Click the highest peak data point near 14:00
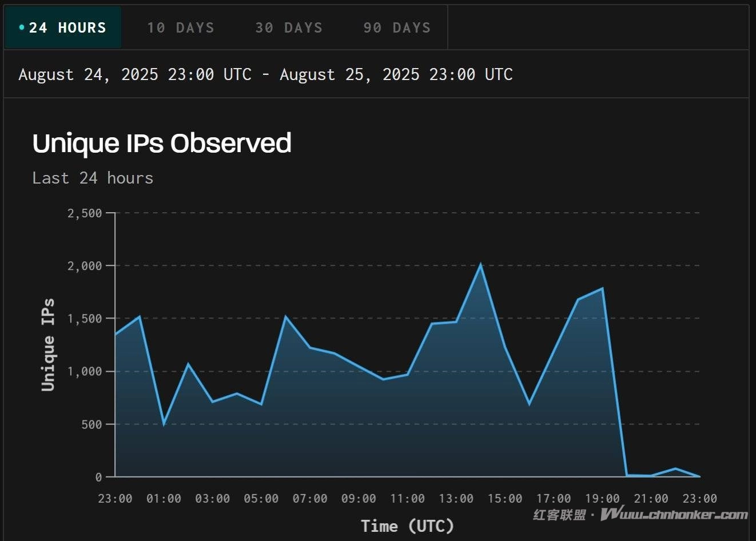The height and width of the screenshot is (541, 756). click(480, 265)
